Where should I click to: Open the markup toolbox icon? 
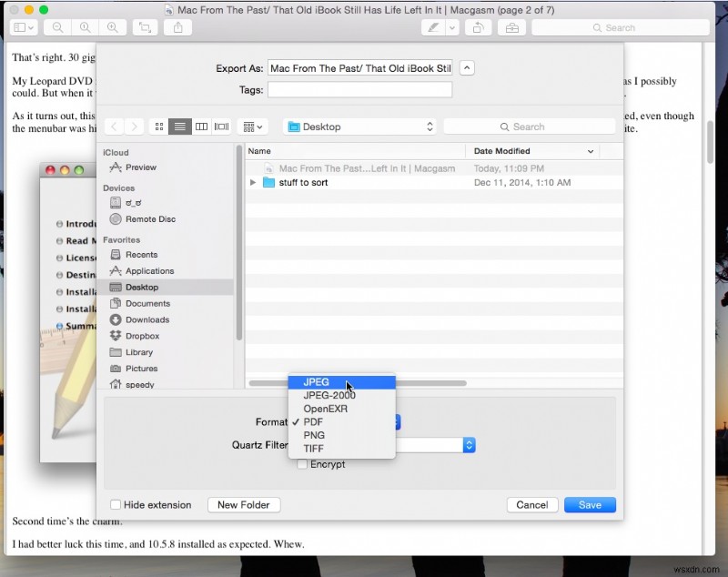[511, 27]
